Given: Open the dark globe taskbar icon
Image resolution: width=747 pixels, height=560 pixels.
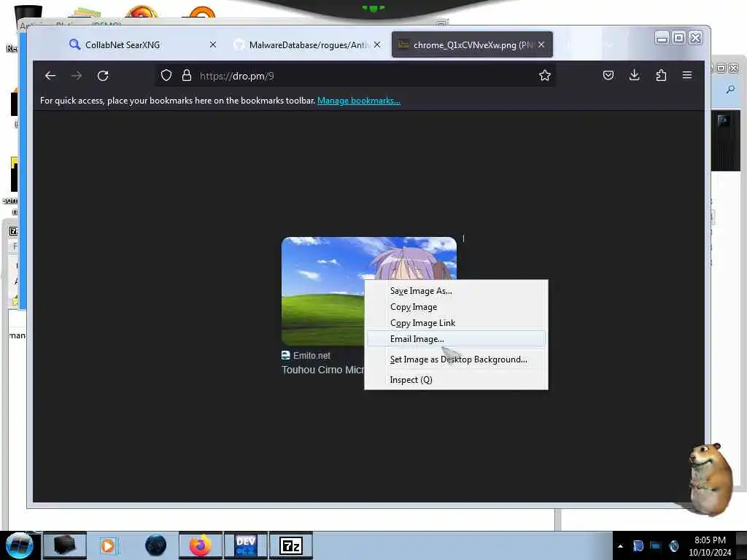Looking at the screenshot, I should pyautogui.click(x=155, y=545).
